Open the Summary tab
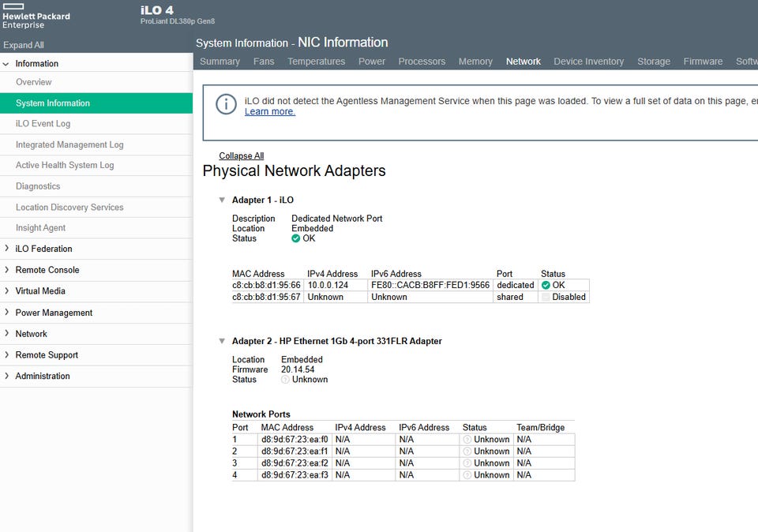This screenshot has width=758, height=532. 220,62
